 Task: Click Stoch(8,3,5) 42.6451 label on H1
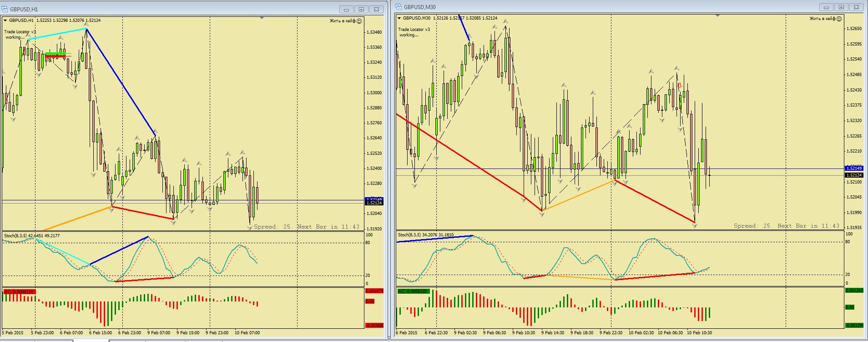tap(32, 236)
